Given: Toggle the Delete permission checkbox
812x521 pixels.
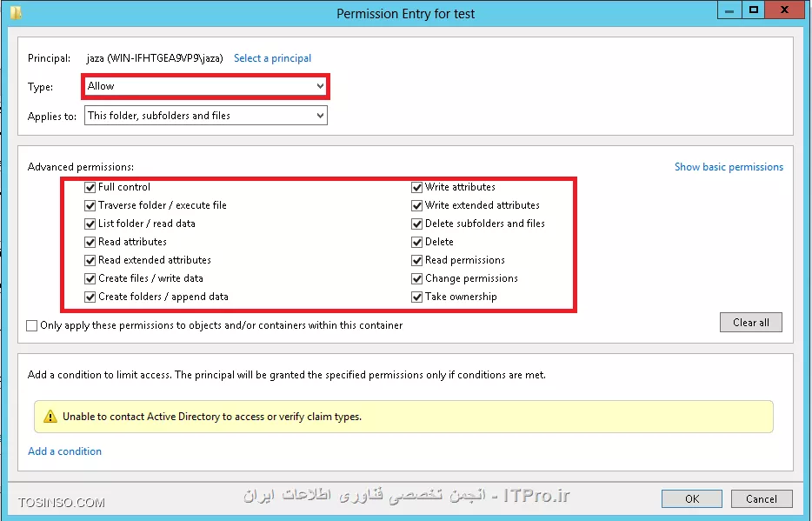Looking at the screenshot, I should 417,242.
